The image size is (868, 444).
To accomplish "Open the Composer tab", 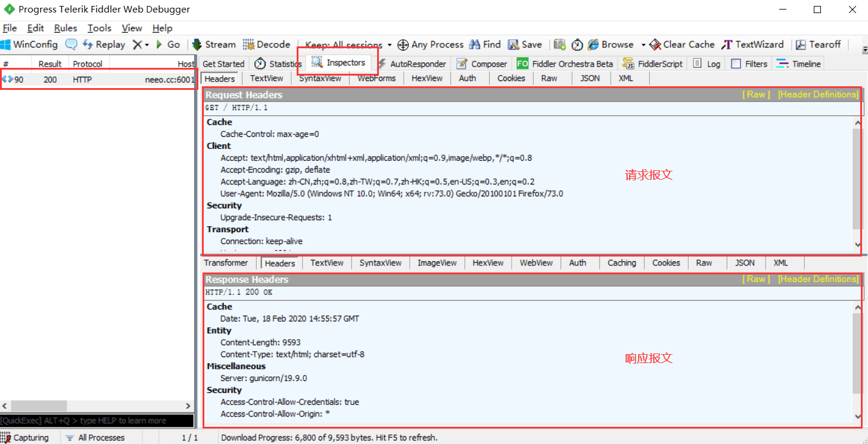I will [482, 64].
